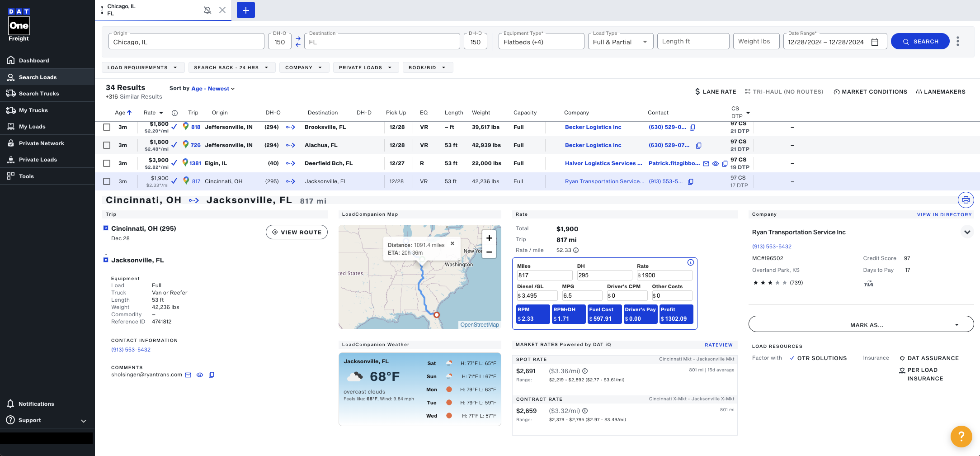
Task: Open the MARK AS... dropdown
Action: (861, 324)
